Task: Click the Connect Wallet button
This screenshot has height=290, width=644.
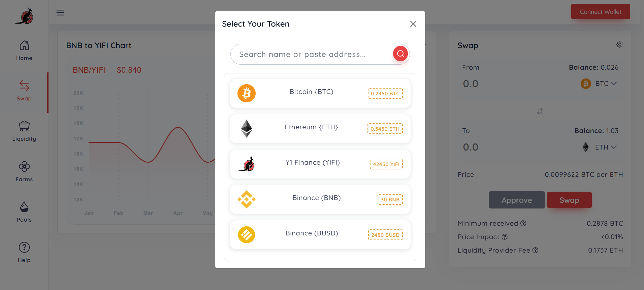Action: 600,12
